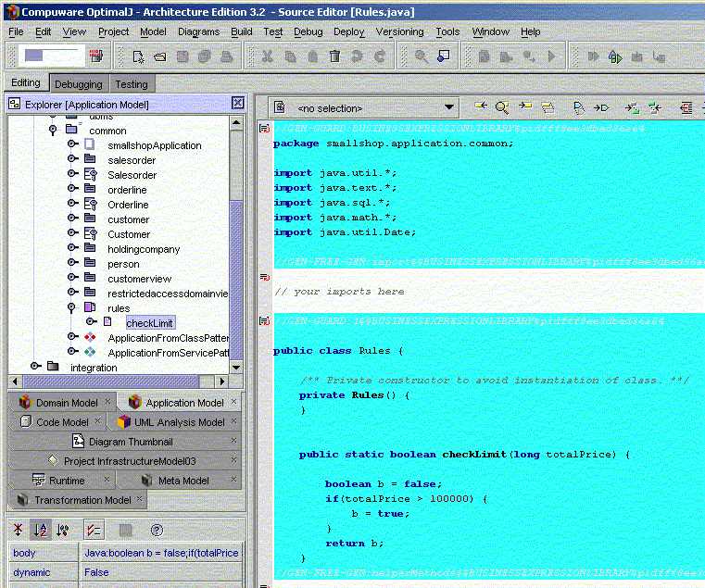Click the Save all toolbar icon
Image resolution: width=705 pixels, height=588 pixels.
(x=205, y=56)
